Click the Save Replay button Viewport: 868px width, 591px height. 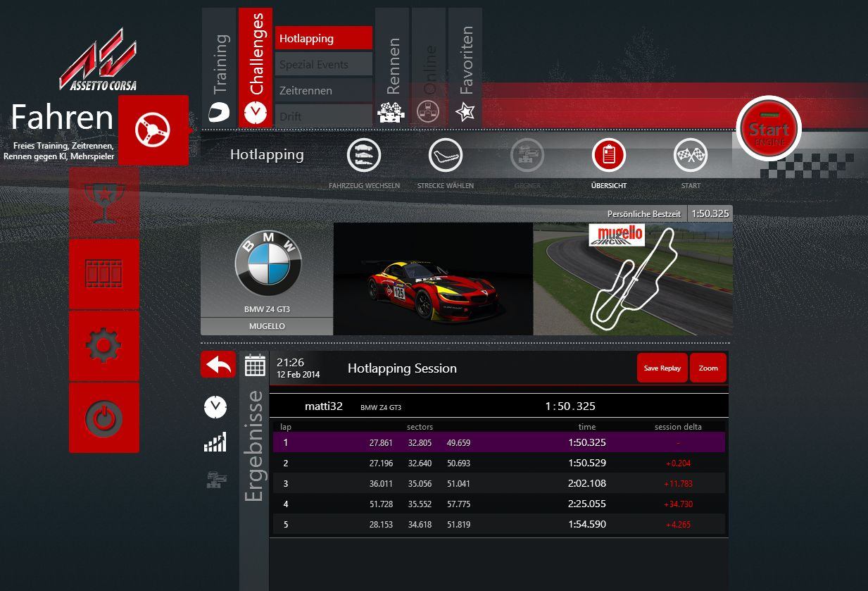click(x=662, y=368)
